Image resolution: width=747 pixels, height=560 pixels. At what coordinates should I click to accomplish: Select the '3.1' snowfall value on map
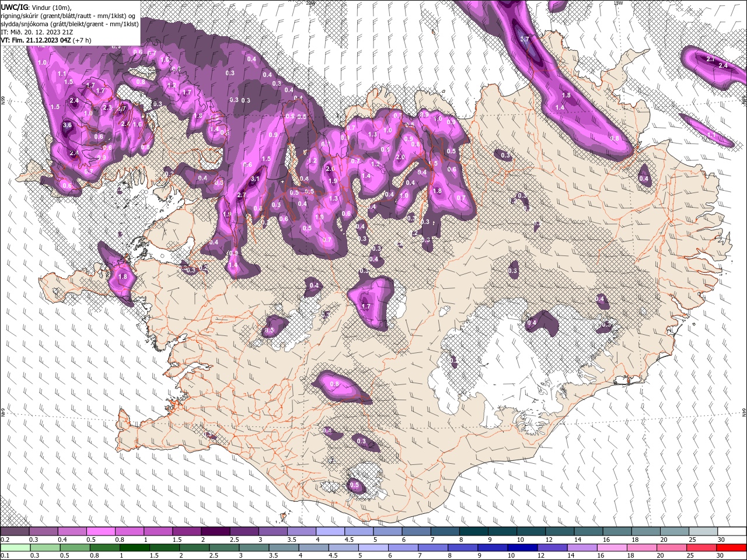coord(254,179)
